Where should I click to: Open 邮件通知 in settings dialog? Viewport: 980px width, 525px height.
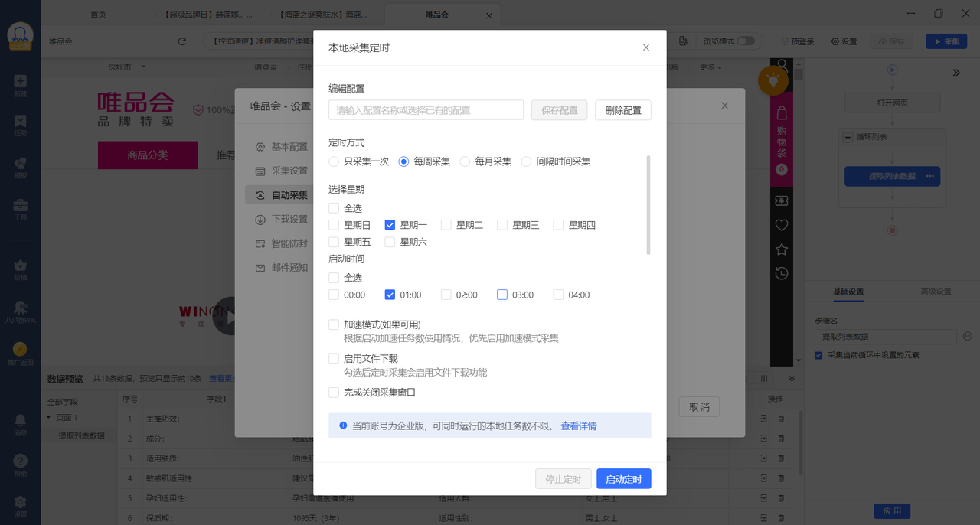coord(281,268)
